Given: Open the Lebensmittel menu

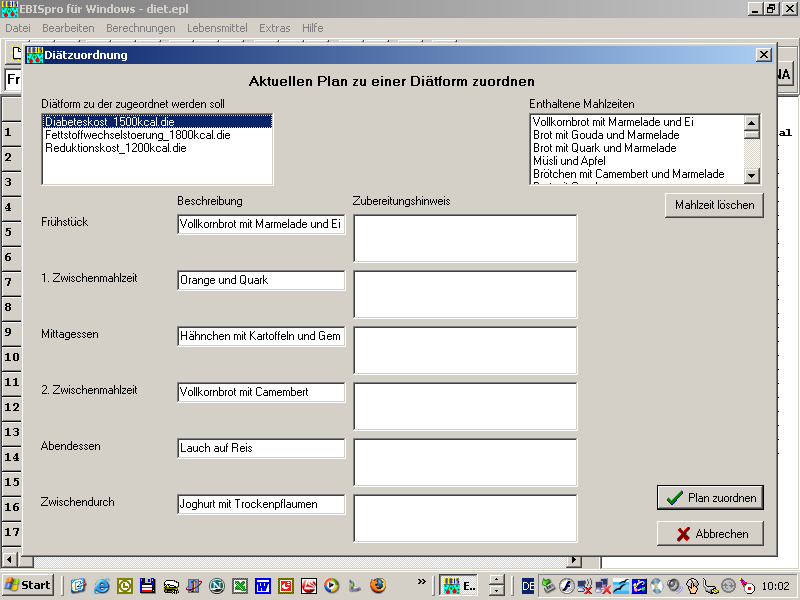Looking at the screenshot, I should (217, 28).
